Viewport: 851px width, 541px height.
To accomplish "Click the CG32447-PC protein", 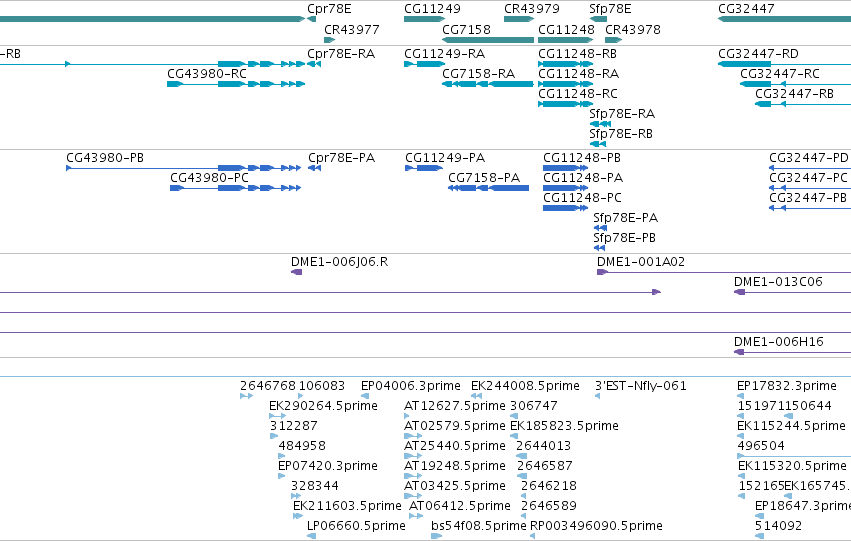I will point(810,188).
